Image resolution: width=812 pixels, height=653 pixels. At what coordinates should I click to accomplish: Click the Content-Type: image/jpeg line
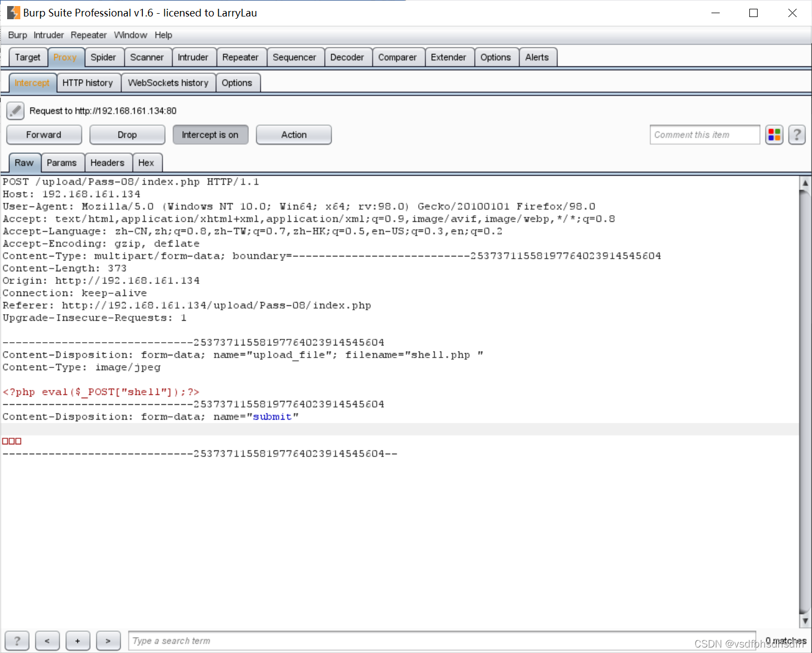(81, 367)
